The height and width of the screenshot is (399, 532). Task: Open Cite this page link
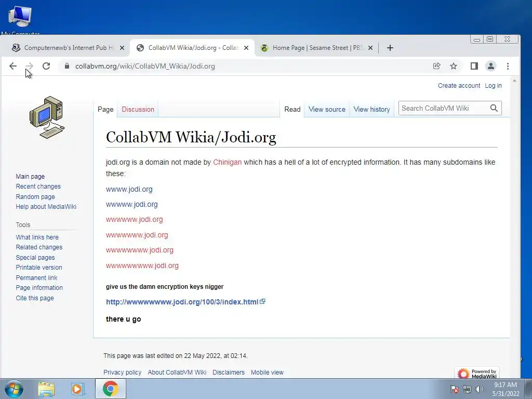point(35,298)
